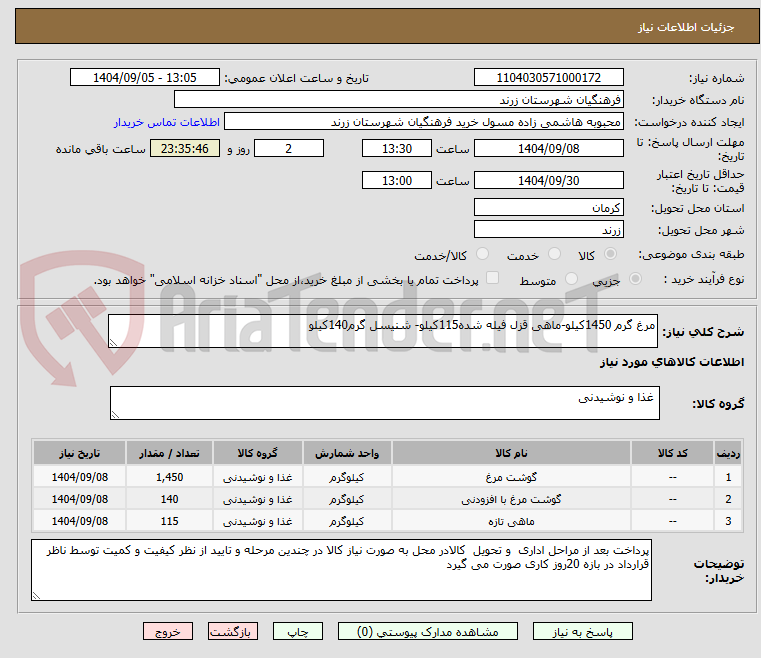This screenshot has height=658, width=761.
Task: Toggle the اسناد خزانه اسلامی payment checkbox
Action: 492,278
